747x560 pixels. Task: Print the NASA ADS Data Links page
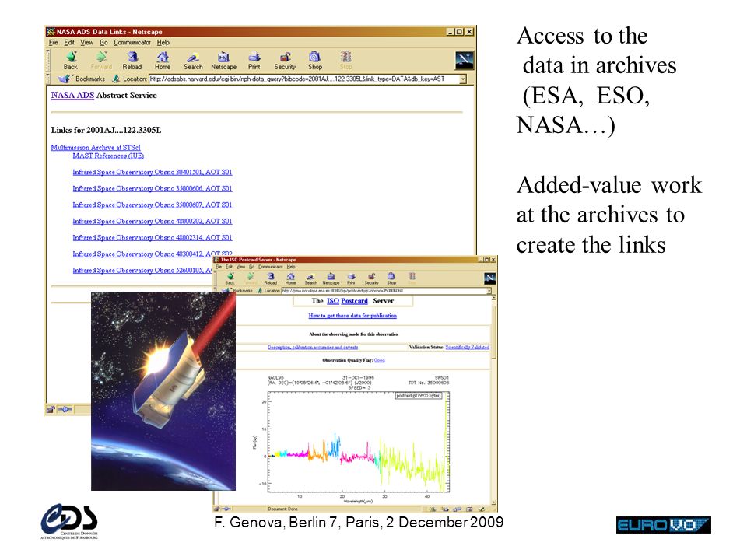click(x=254, y=61)
